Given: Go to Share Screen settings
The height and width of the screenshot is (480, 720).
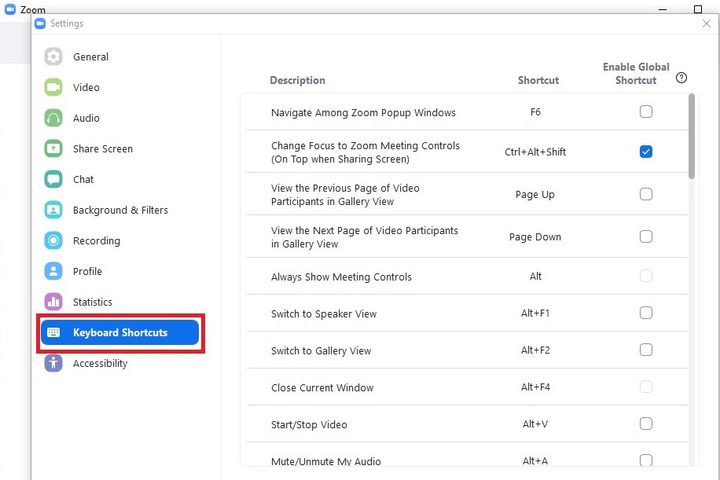Looking at the screenshot, I should pos(120,149).
